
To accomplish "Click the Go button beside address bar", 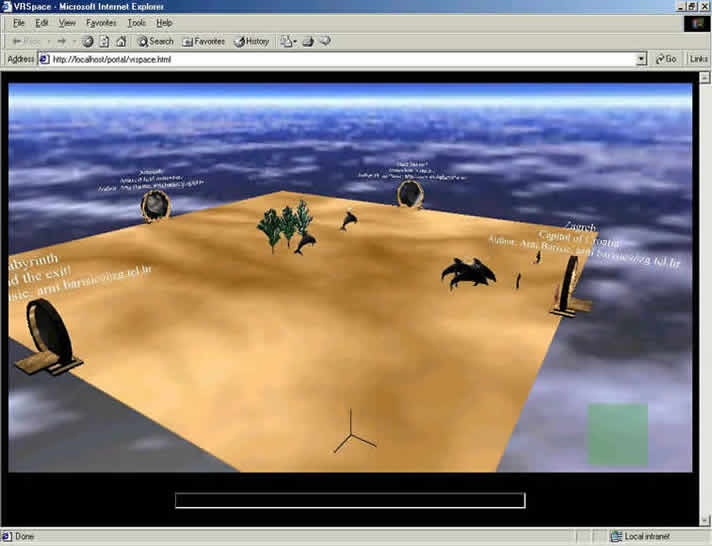I will 666,59.
